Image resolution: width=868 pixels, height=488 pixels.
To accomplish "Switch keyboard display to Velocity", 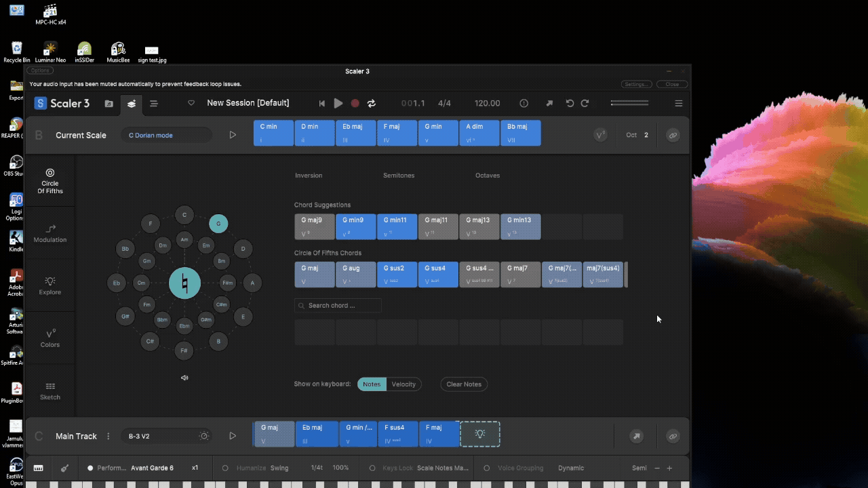I will (403, 384).
